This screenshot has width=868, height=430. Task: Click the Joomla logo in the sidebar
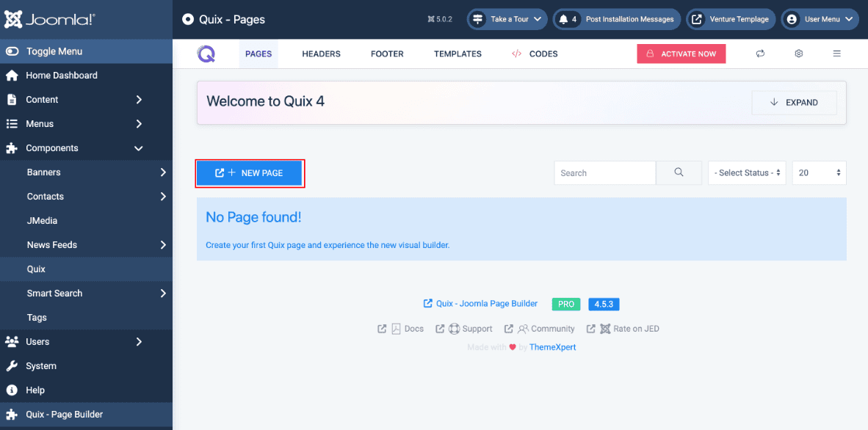click(x=49, y=20)
